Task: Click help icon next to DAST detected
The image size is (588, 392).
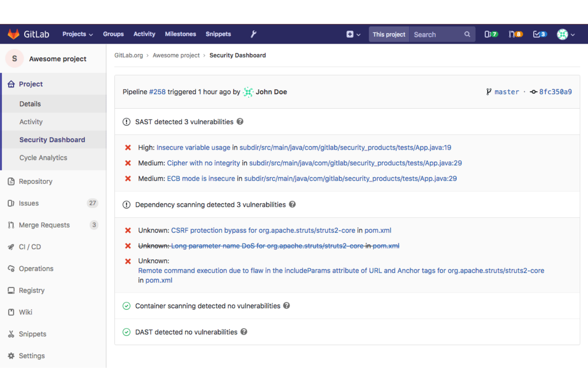Action: 244,332
